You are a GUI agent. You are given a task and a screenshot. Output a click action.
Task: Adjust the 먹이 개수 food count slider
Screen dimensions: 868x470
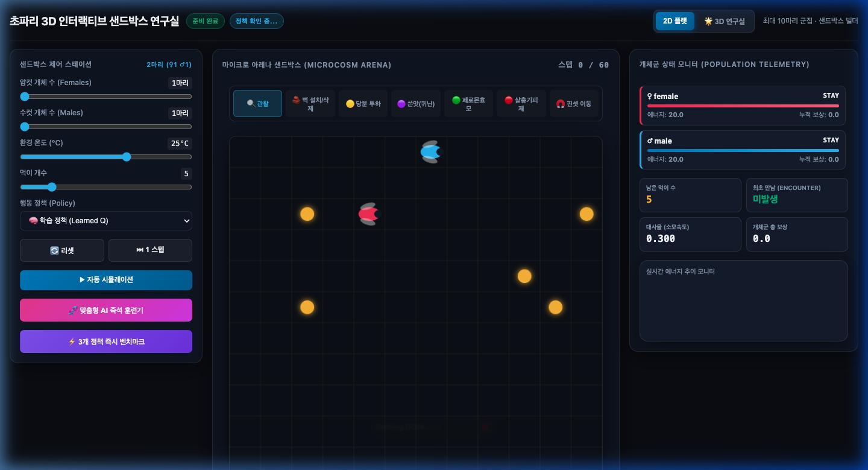(106, 187)
